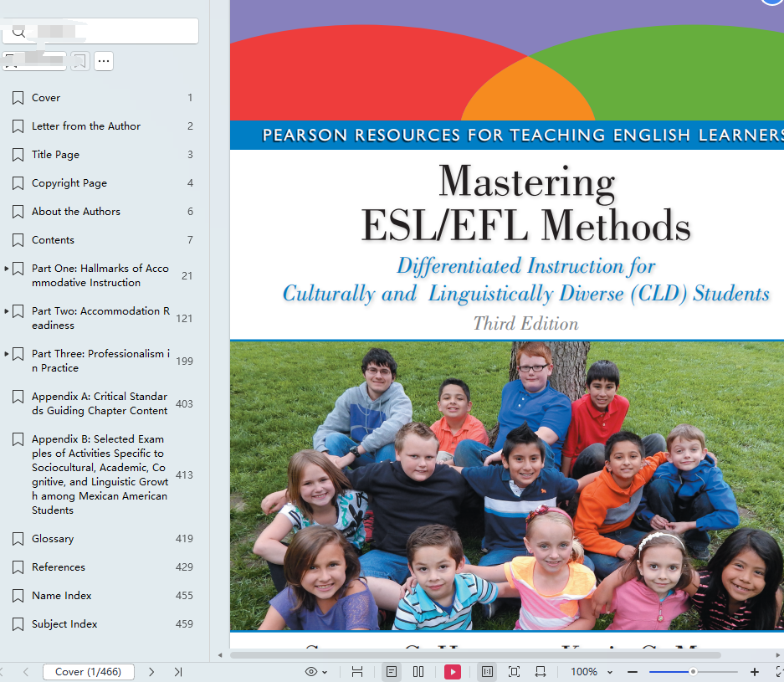Click page number 429 for References

pos(184,567)
